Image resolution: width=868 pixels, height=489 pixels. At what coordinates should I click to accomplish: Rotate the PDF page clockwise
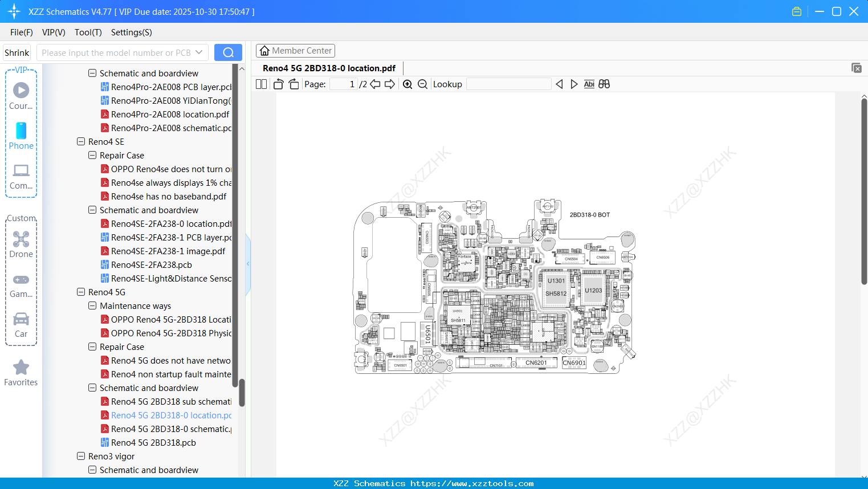tap(293, 84)
